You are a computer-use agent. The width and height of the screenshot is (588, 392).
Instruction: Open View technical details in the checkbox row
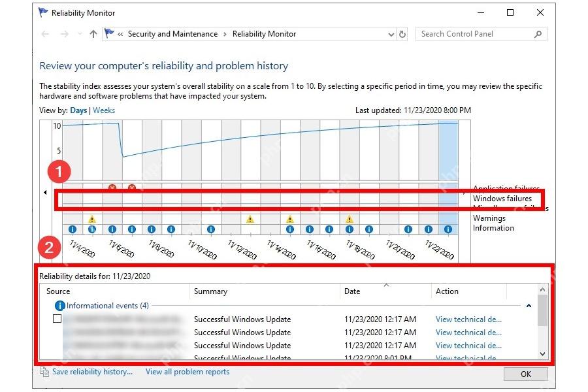click(468, 319)
